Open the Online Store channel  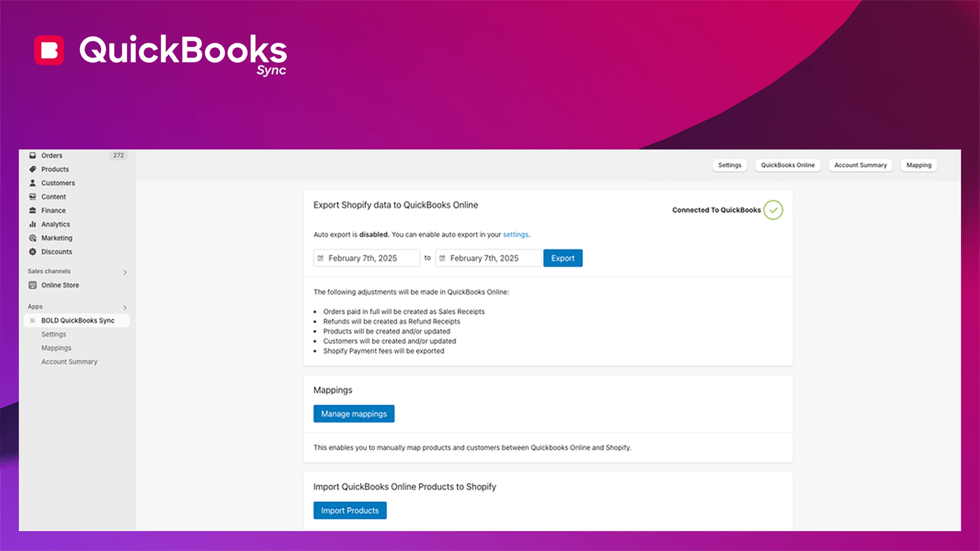point(59,285)
